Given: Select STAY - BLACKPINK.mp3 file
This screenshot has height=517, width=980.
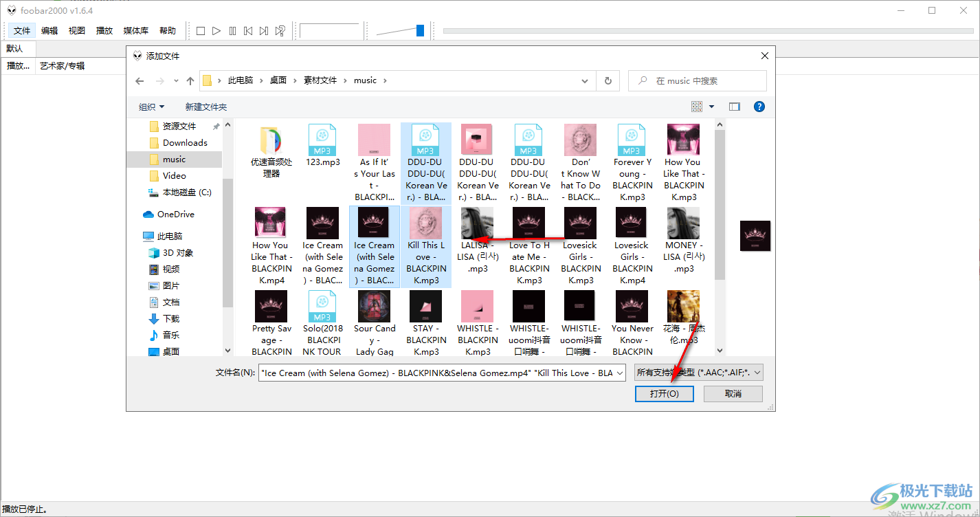Looking at the screenshot, I should 425,323.
